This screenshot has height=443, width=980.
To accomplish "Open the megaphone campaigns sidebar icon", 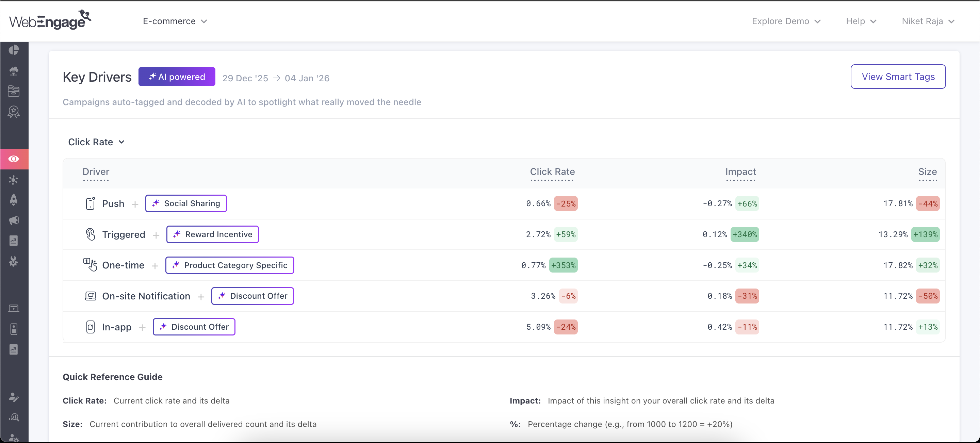I will point(14,220).
